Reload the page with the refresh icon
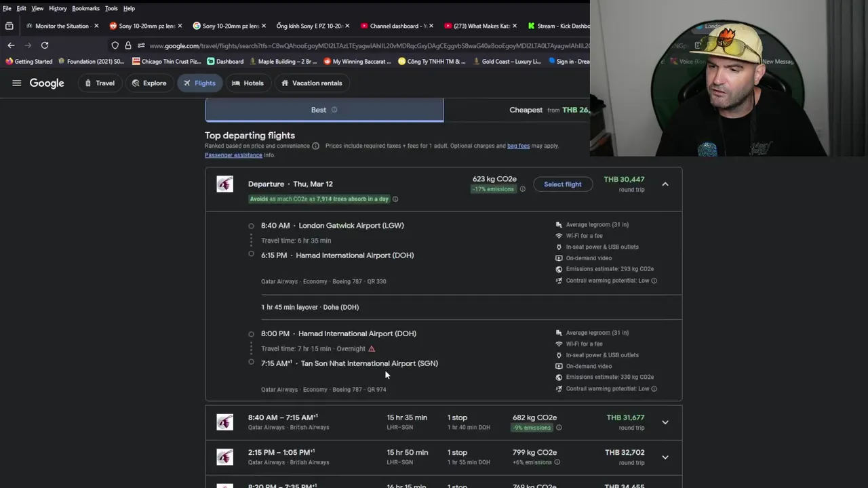The height and width of the screenshot is (488, 868). (45, 45)
